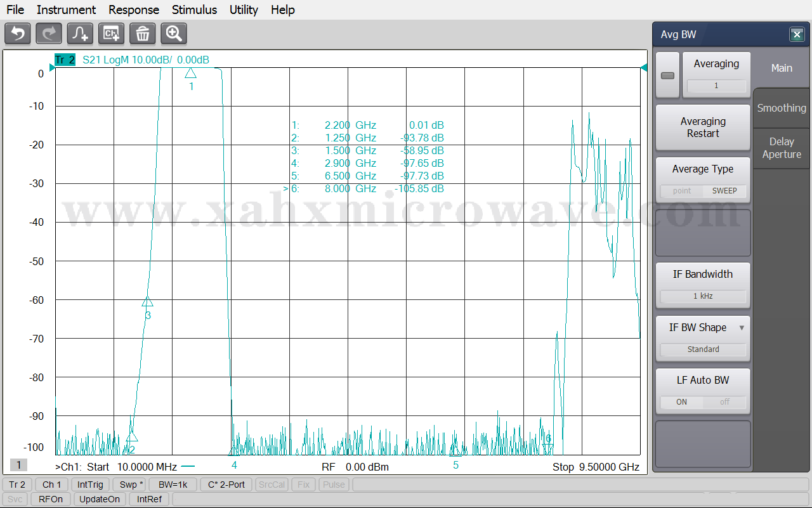Open the Help menu
This screenshot has width=812, height=508.
coord(282,10)
